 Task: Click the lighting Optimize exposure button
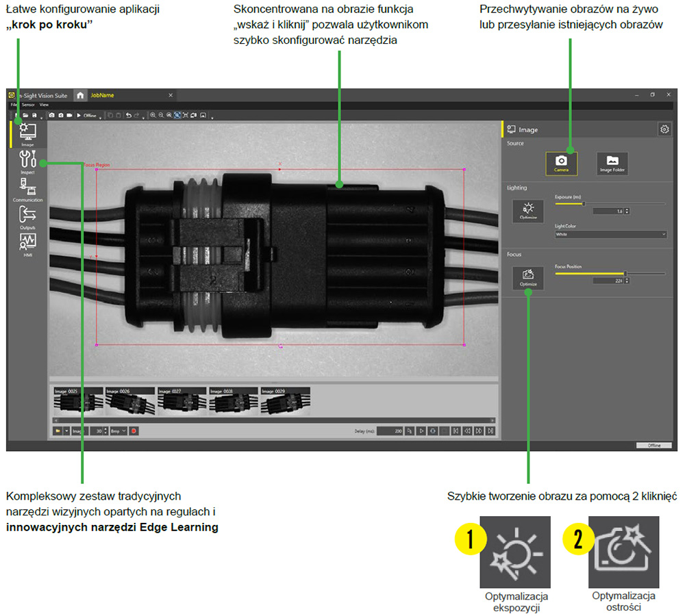(527, 209)
